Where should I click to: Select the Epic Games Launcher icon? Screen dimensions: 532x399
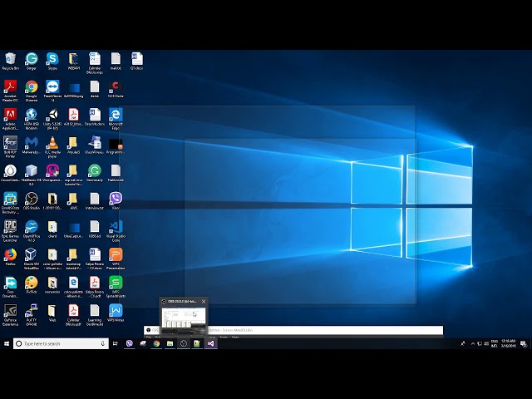pos(10,231)
